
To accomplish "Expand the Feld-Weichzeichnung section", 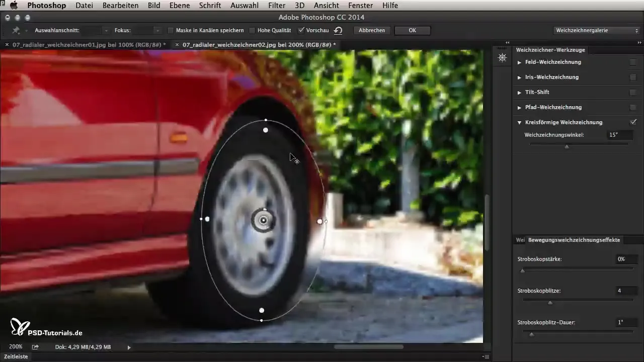I will click(x=519, y=62).
